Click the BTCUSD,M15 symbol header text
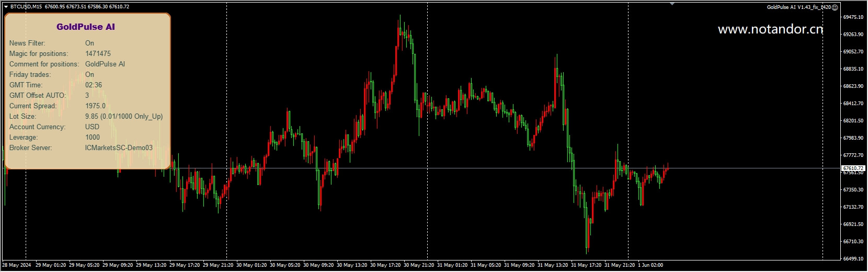The height and width of the screenshot is (272, 868). 26,7
